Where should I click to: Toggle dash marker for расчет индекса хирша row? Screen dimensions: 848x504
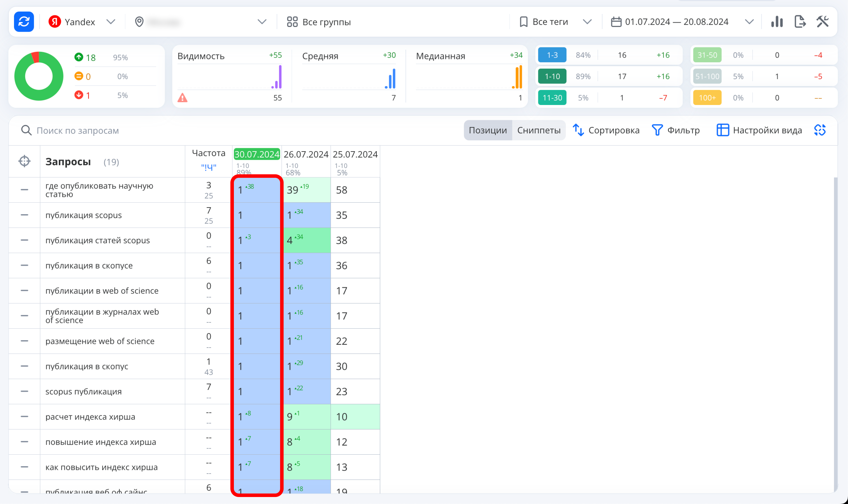(25, 417)
